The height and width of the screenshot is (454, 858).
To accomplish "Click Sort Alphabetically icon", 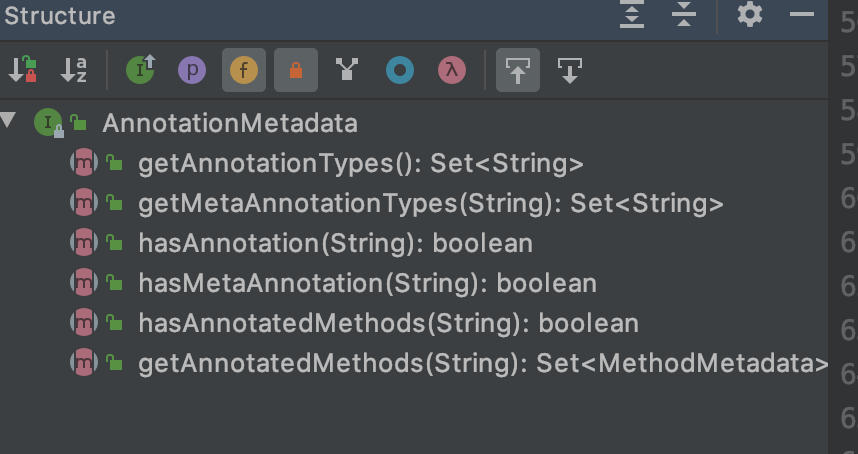I will 74,70.
